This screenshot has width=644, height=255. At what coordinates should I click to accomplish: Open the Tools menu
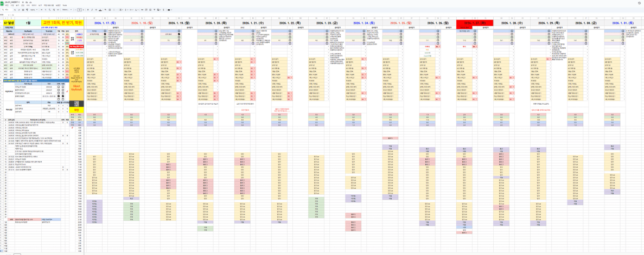pyautogui.click(x=65, y=5)
